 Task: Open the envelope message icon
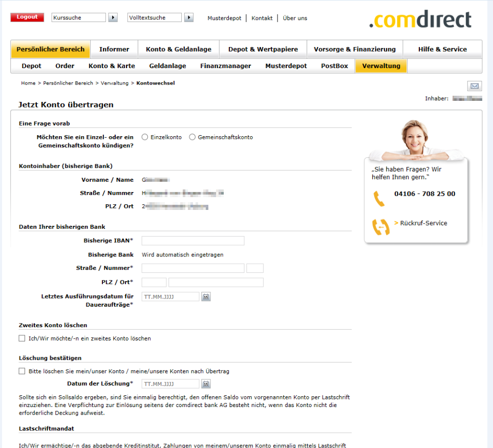pyautogui.click(x=475, y=86)
